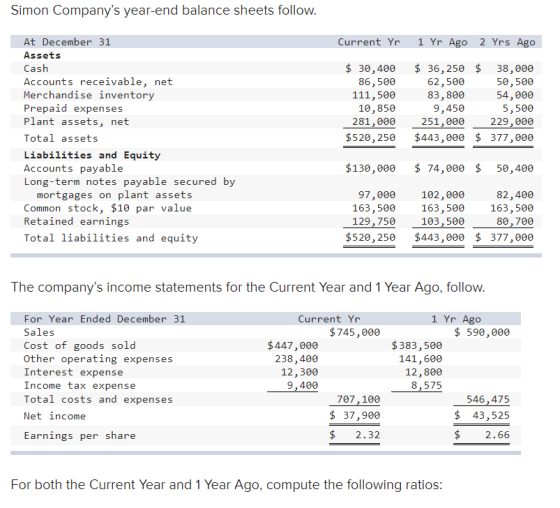This screenshot has width=560, height=508.
Task: Click Prepaid expenses label
Action: [73, 108]
